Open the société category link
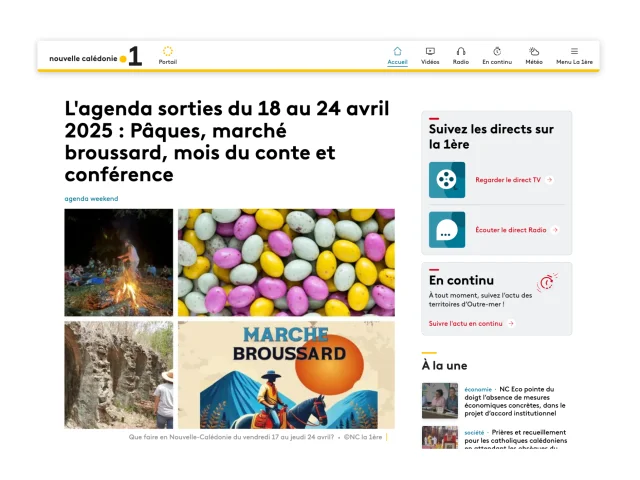Viewport: 640px width, 480px height. pos(474,432)
